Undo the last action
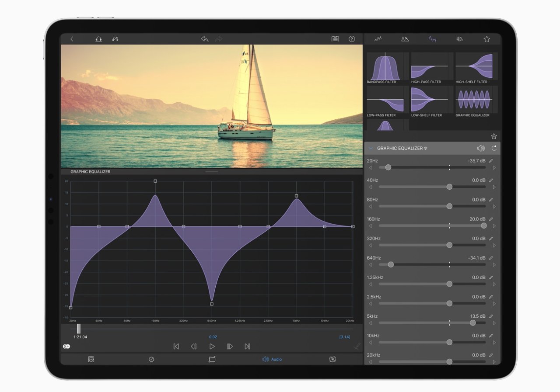 205,39
